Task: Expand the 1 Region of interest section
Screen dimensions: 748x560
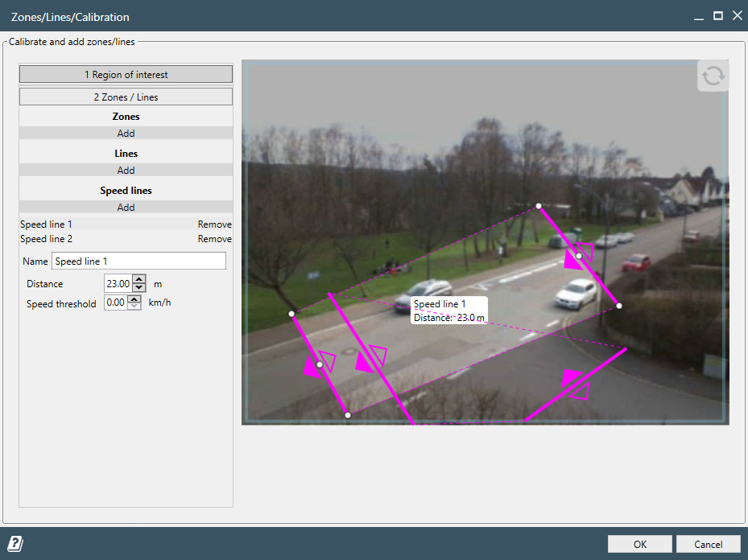Action: tap(126, 75)
